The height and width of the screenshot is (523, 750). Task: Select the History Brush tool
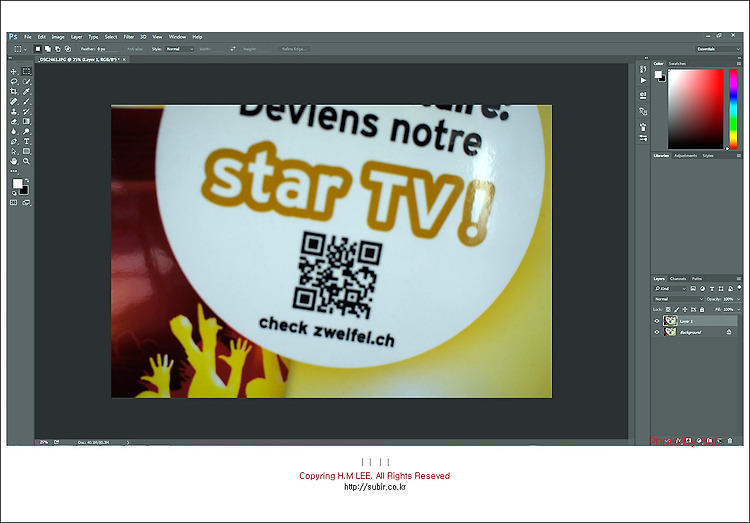(26, 111)
